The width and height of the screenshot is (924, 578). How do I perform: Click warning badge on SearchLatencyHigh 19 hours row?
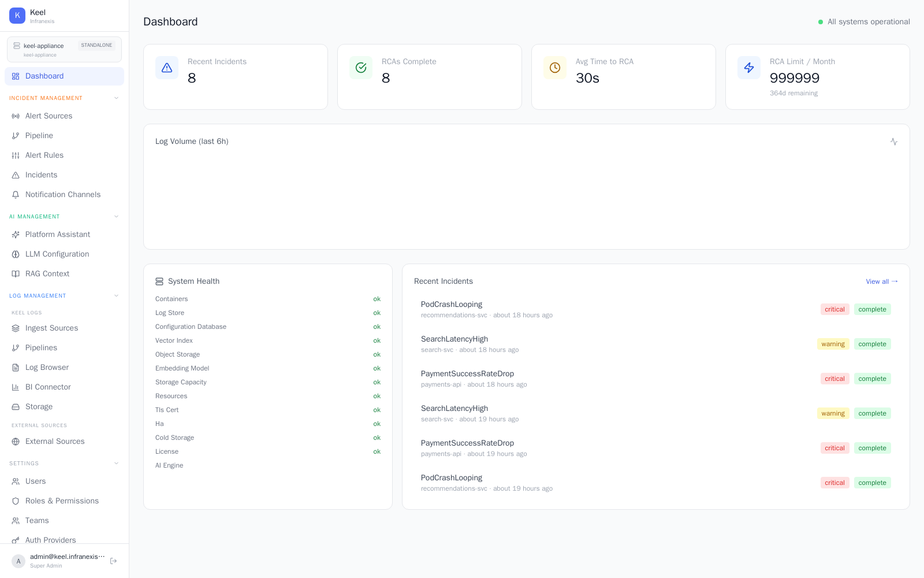tap(833, 413)
